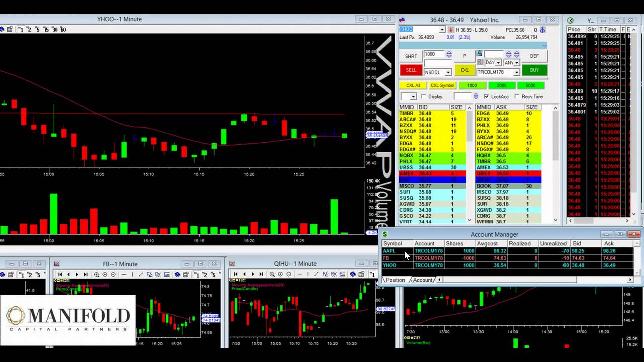
Task: Select trend line tool in FB chart
Action: [141, 274]
